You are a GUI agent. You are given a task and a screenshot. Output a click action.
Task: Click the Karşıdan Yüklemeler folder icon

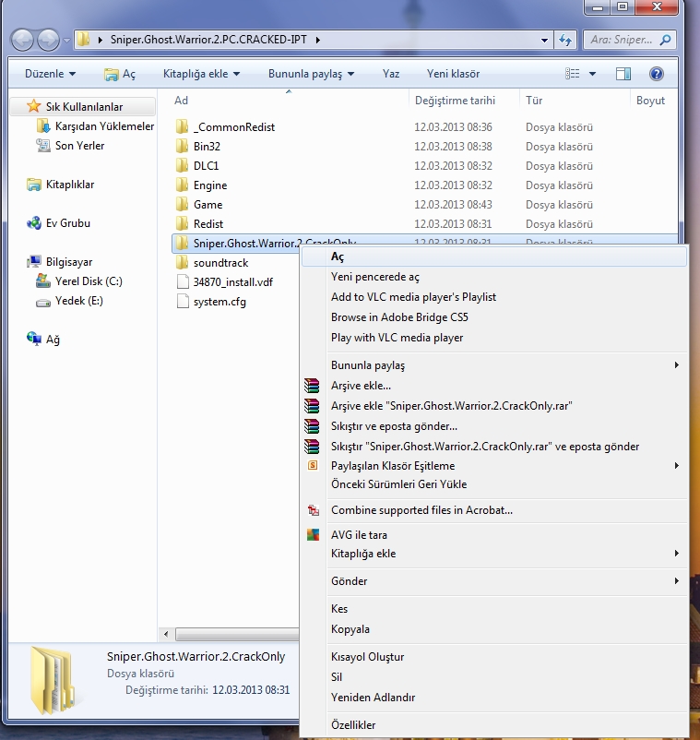(x=43, y=126)
